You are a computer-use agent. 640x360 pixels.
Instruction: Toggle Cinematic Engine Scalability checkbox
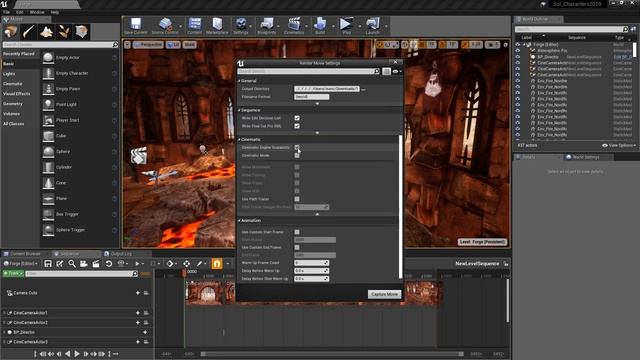pyautogui.click(x=297, y=147)
